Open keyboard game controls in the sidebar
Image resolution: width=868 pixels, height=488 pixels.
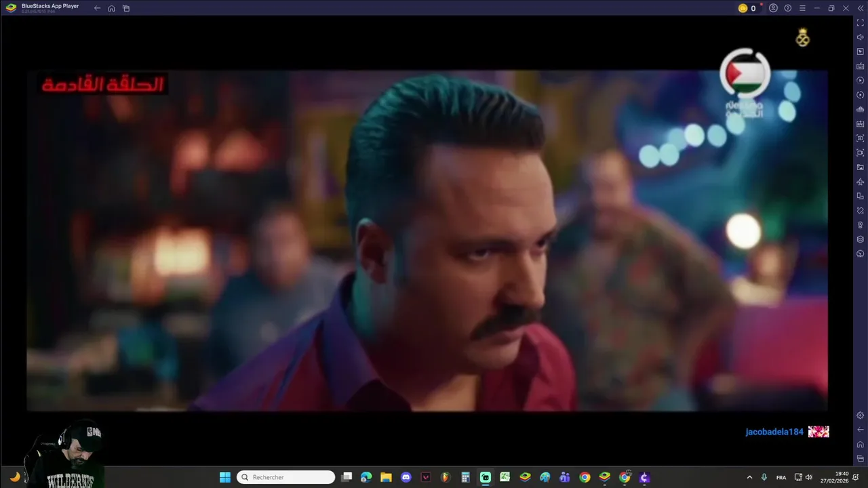pyautogui.click(x=860, y=66)
